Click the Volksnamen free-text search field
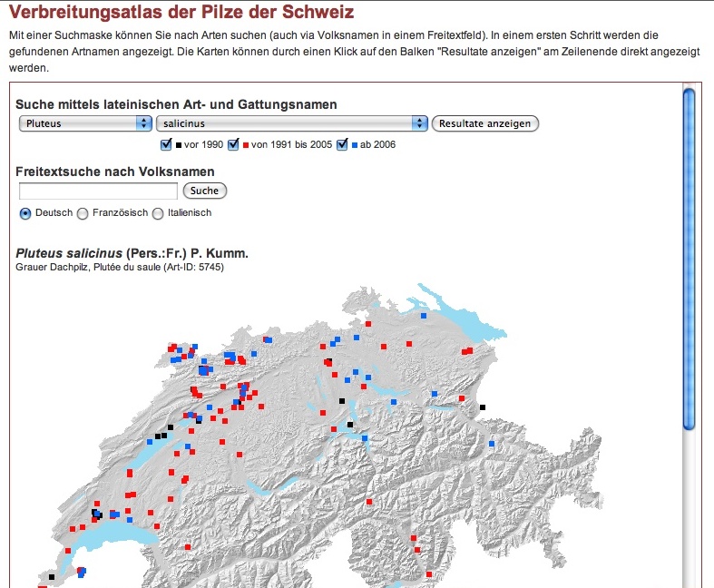Image resolution: width=714 pixels, height=588 pixels. click(x=98, y=191)
